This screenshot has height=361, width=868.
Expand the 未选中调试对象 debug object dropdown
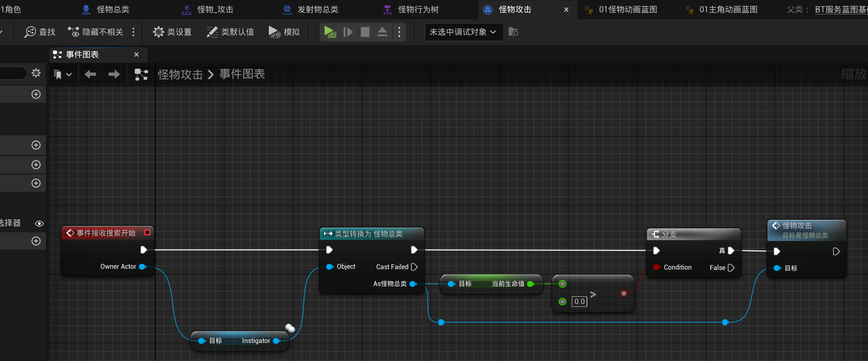pos(463,32)
